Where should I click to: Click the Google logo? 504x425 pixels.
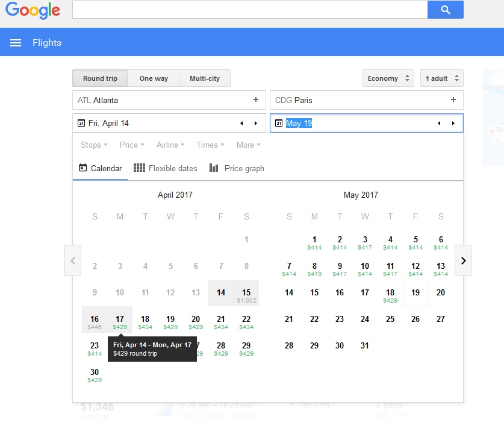33,10
